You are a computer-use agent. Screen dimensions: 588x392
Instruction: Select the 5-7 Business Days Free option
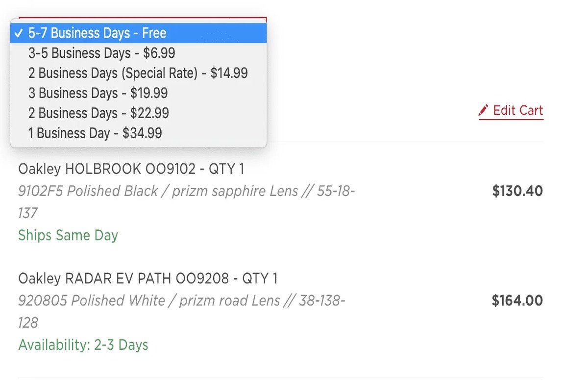[x=98, y=33]
